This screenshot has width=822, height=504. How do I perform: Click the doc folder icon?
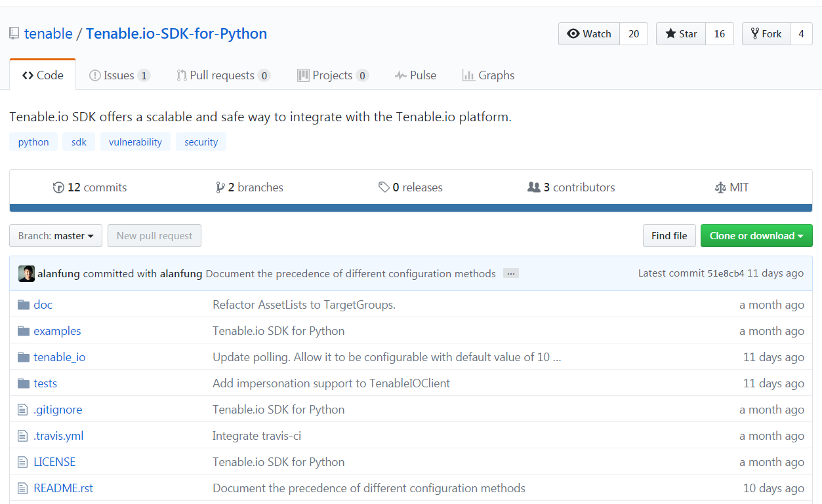tap(24, 305)
